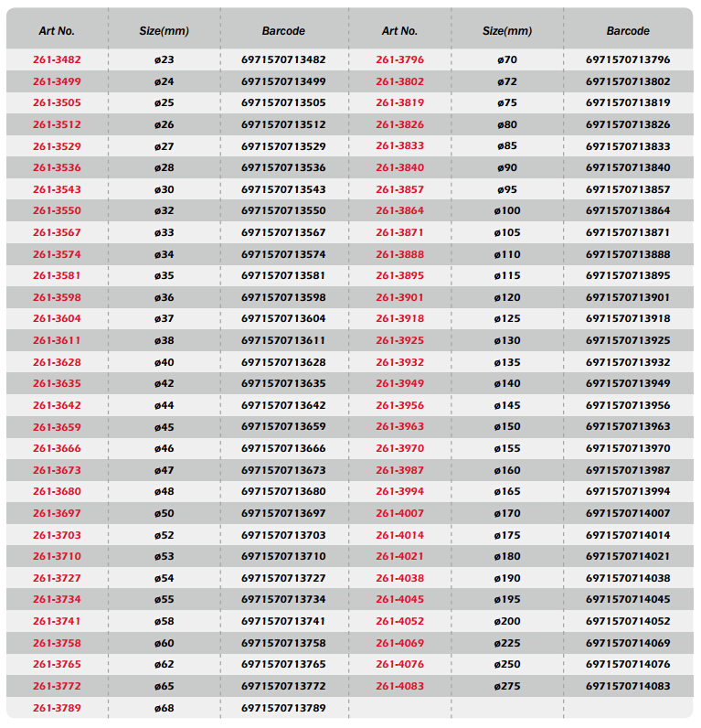Select barcode 6971570713659

pos(283,427)
